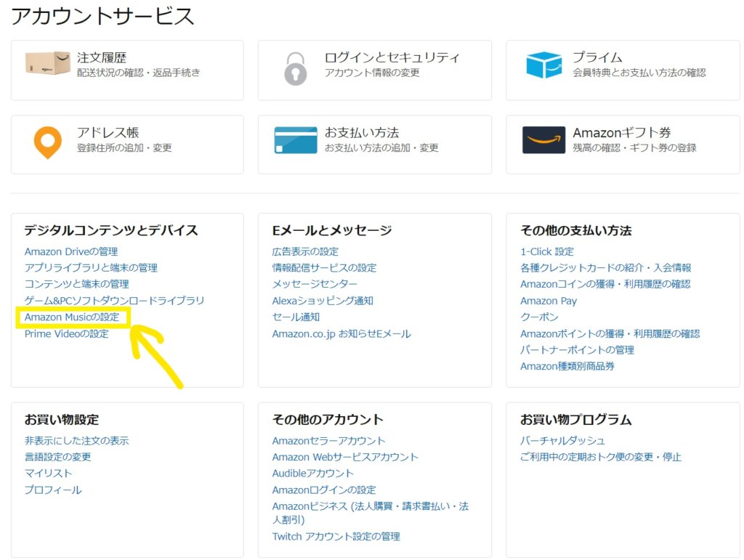The width and height of the screenshot is (744, 560).
Task: Open パートナーポイントの管理 link
Action: click(577, 350)
